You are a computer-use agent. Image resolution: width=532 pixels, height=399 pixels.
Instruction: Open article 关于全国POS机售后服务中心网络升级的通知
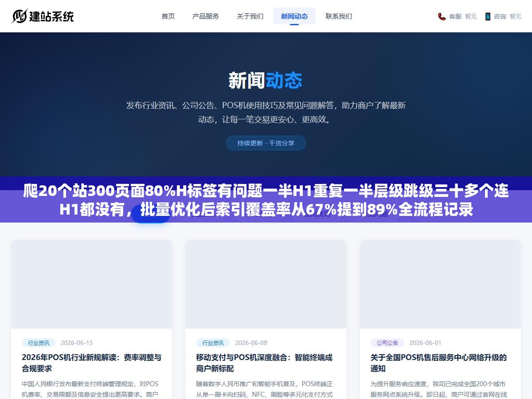[x=438, y=363]
